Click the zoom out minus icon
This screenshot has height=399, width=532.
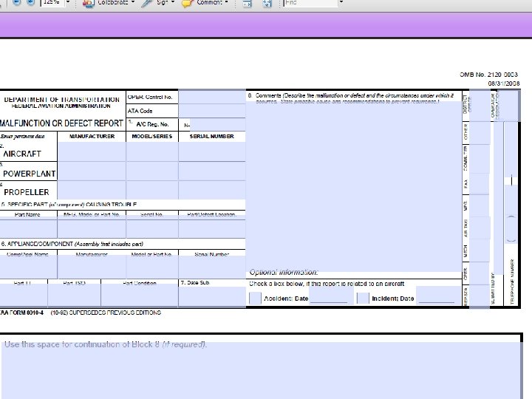click(16, 2)
